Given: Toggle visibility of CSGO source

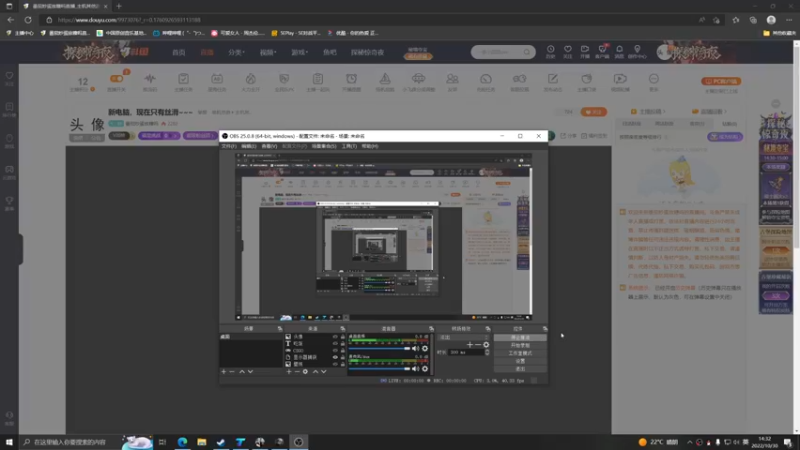Looking at the screenshot, I should tap(335, 351).
